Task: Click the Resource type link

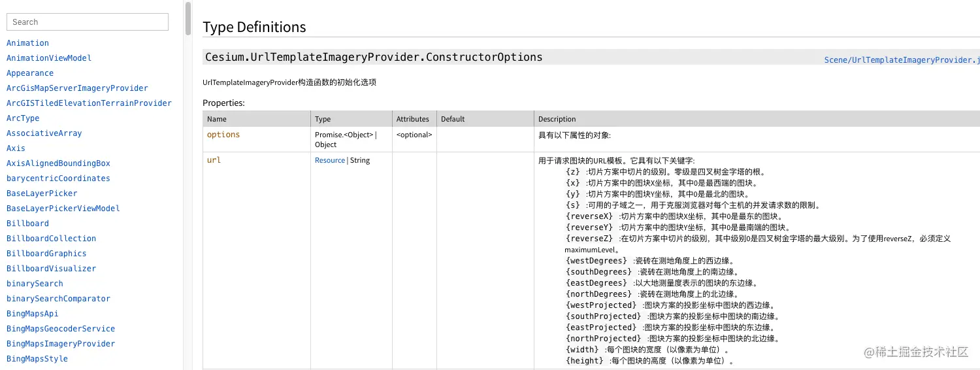Action: 330,160
